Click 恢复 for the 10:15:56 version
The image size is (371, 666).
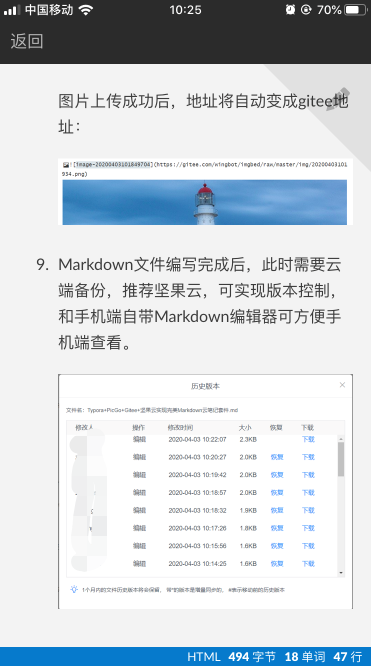click(x=277, y=546)
